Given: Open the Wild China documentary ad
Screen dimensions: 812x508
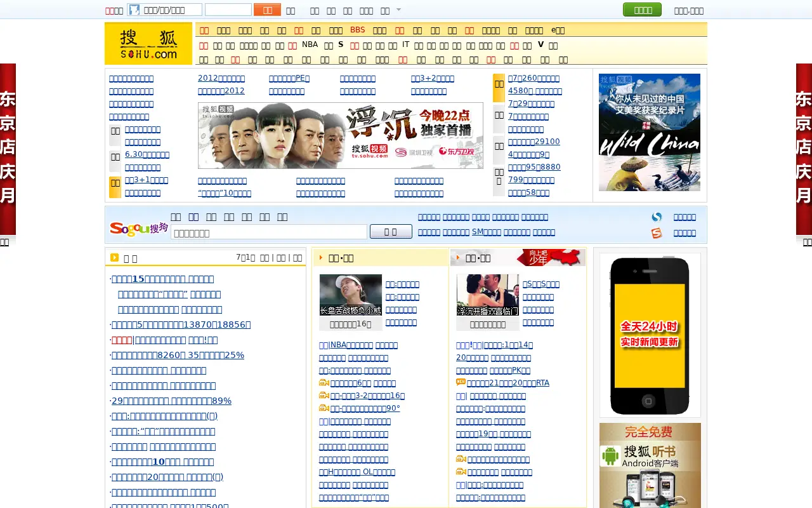Looking at the screenshot, I should pyautogui.click(x=650, y=132).
